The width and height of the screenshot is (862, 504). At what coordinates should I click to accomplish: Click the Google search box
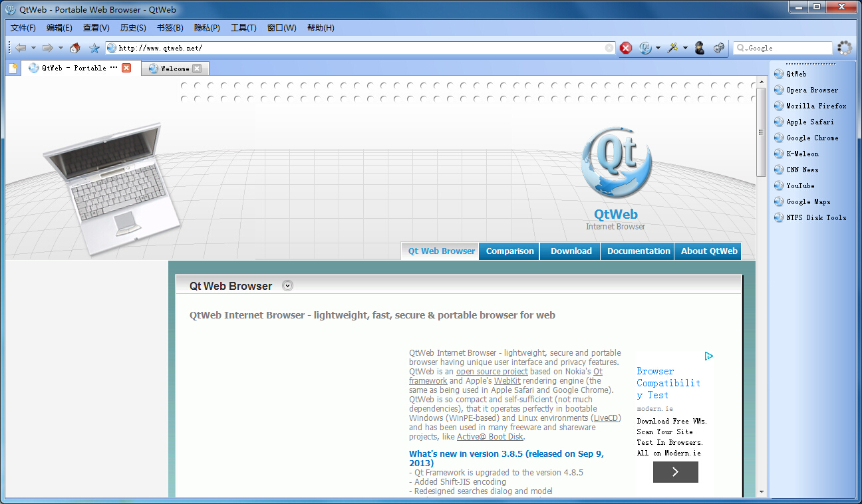coord(783,48)
